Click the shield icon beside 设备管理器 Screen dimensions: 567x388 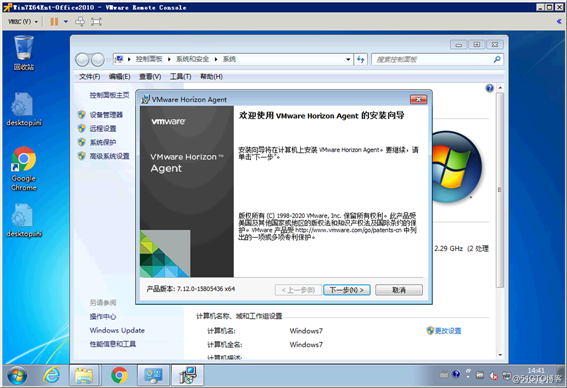point(82,115)
